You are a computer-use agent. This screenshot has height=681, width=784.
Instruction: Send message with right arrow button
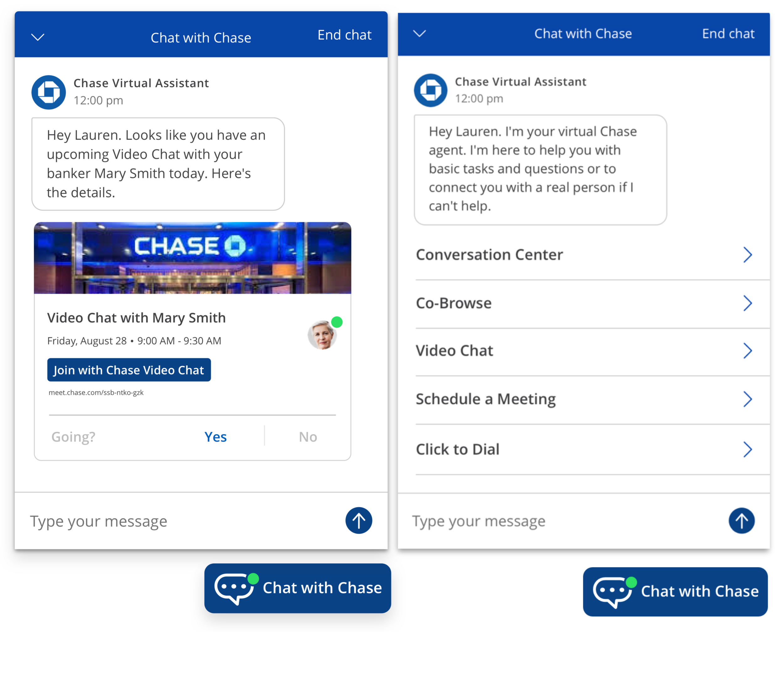tap(741, 521)
